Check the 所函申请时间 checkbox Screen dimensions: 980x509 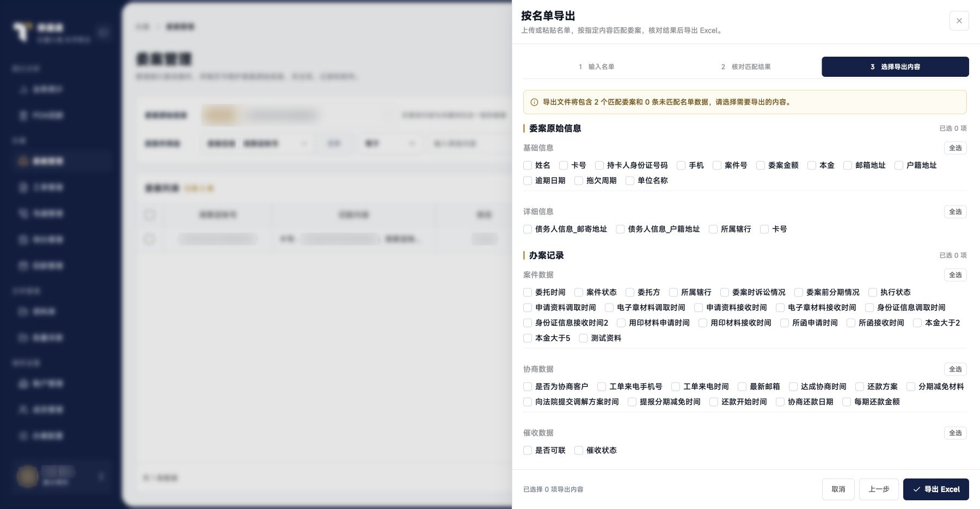tap(785, 323)
